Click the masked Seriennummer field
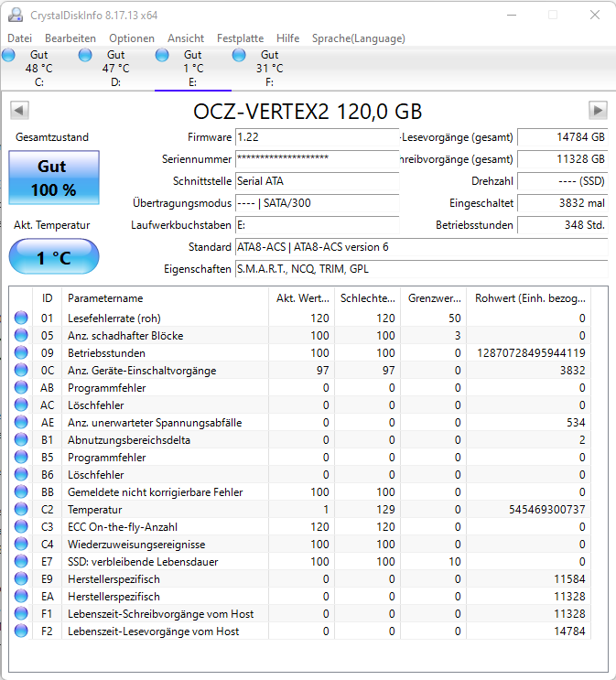The image size is (616, 680). (x=317, y=159)
